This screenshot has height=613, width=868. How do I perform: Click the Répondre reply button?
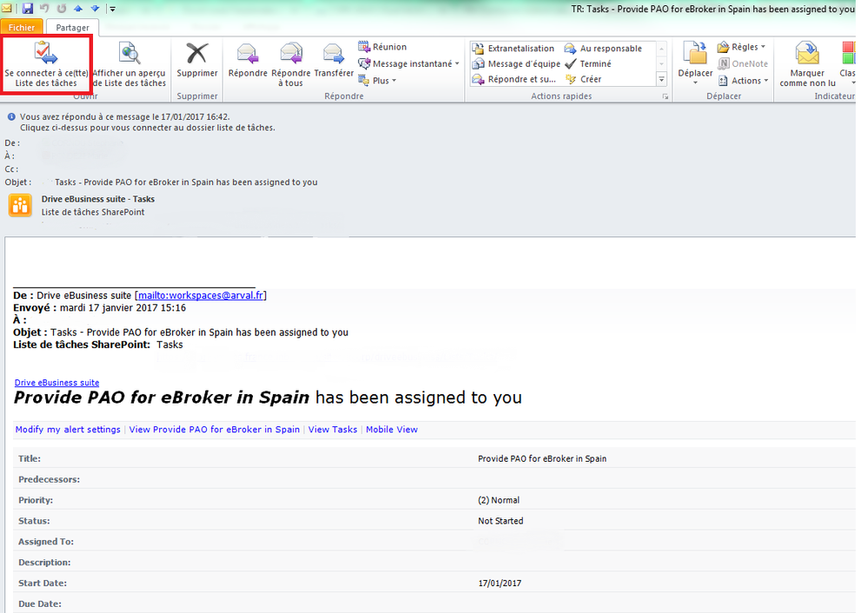248,61
